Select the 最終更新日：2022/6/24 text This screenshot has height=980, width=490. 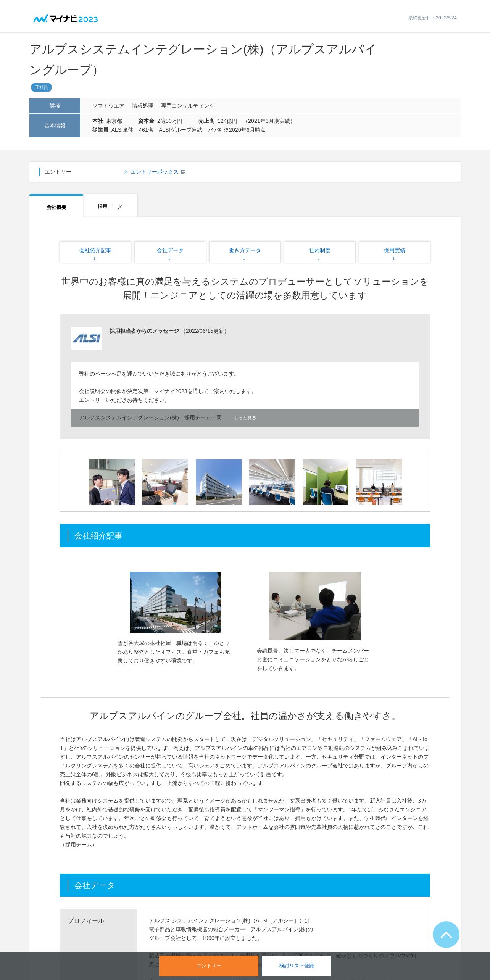tap(432, 18)
